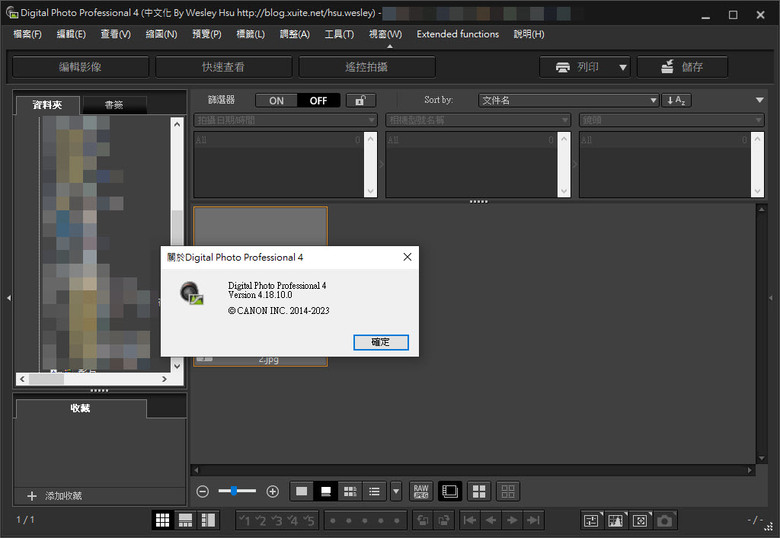780x538 pixels.
Task: Open the Sort by dropdown
Action: 569,100
